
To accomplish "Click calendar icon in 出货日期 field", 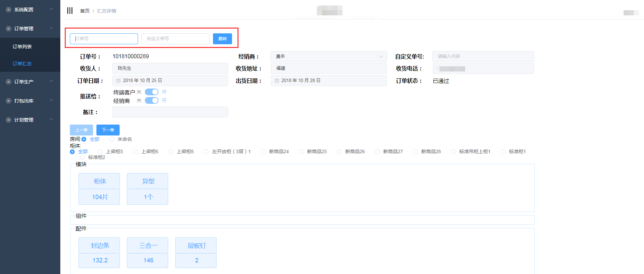I will (277, 81).
